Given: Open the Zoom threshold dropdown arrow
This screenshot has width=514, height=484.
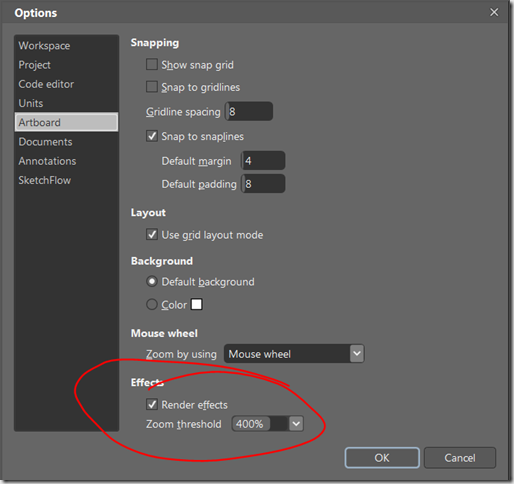Looking at the screenshot, I should point(296,424).
